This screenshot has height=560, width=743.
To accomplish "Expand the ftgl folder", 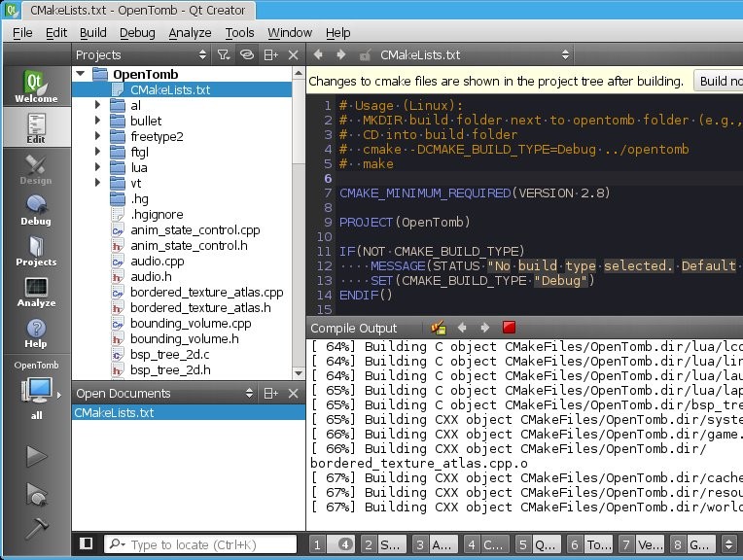I will [x=97, y=152].
